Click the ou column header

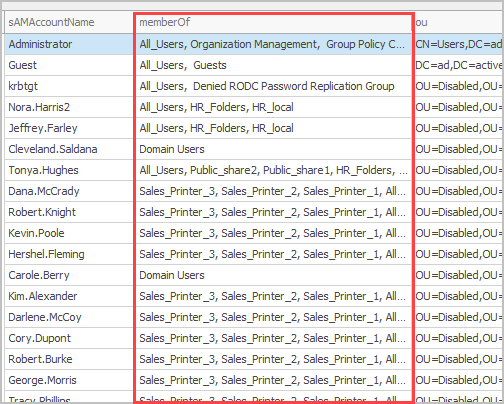pos(459,22)
